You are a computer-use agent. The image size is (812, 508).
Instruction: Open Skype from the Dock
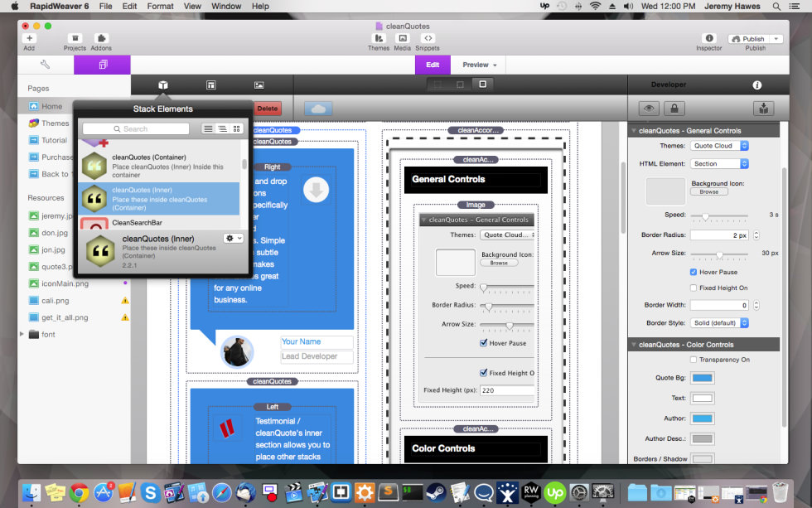coord(150,492)
